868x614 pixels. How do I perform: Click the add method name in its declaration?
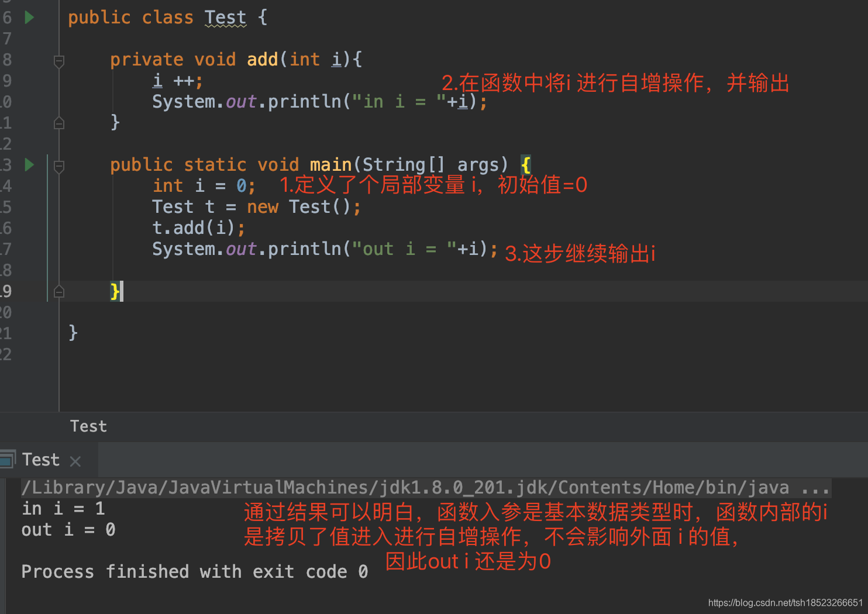[x=263, y=60]
